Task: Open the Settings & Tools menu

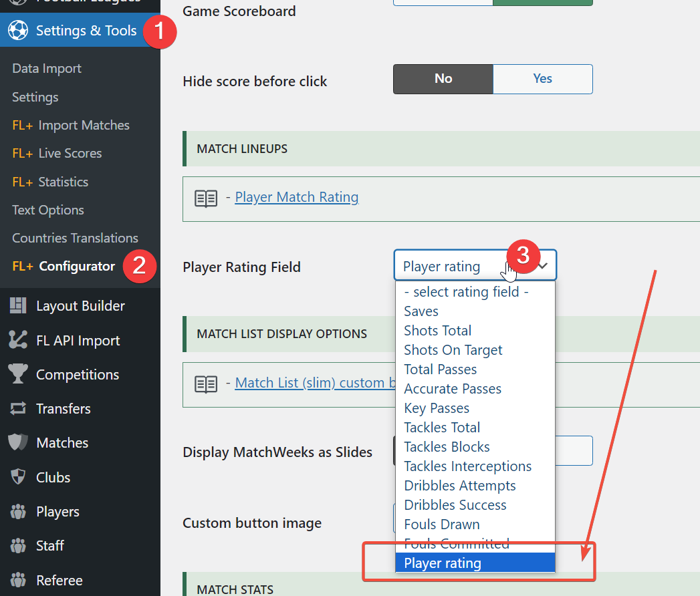Action: pyautogui.click(x=80, y=30)
